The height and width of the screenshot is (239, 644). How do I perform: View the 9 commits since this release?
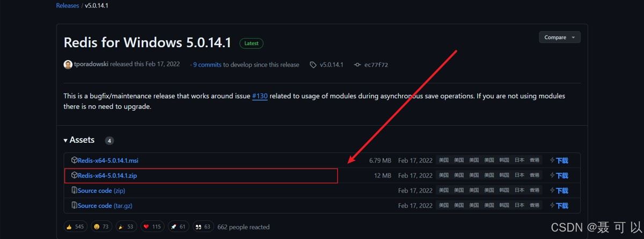click(x=207, y=65)
